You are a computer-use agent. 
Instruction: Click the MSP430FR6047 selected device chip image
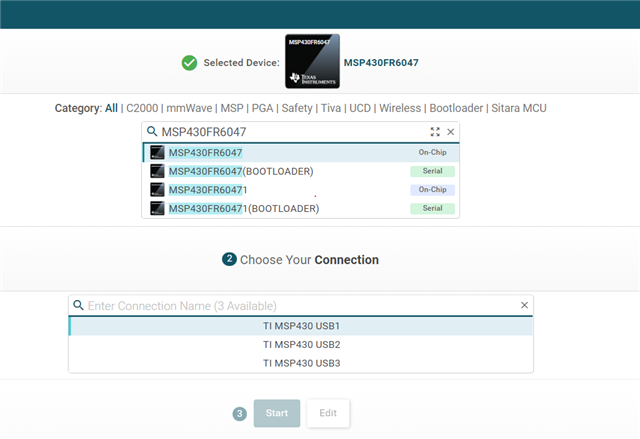[312, 61]
